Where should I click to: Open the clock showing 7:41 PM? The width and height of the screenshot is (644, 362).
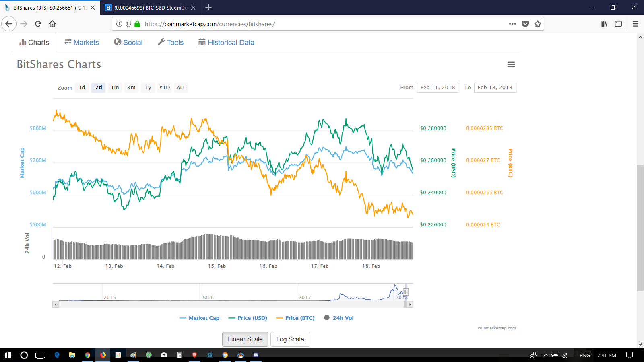tap(607, 355)
